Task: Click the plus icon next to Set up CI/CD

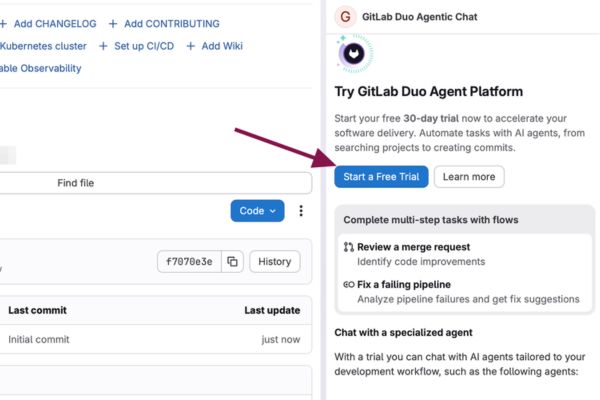Action: (103, 46)
